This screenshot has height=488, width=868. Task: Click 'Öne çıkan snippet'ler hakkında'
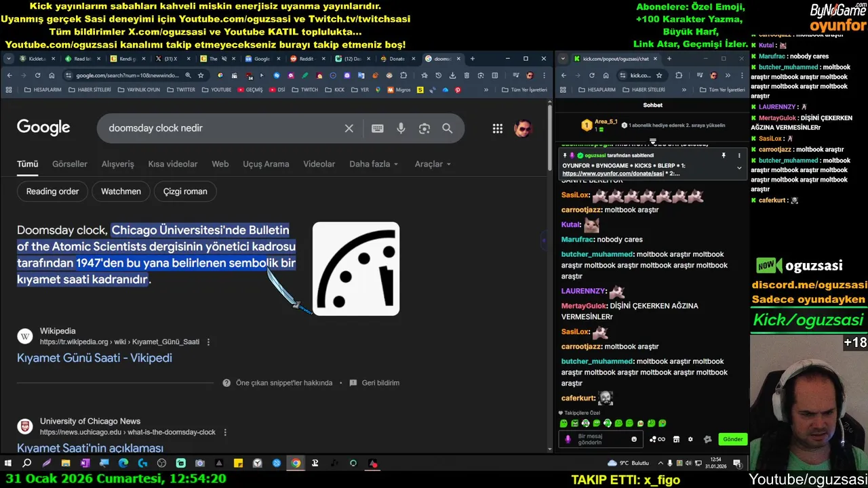click(x=278, y=383)
